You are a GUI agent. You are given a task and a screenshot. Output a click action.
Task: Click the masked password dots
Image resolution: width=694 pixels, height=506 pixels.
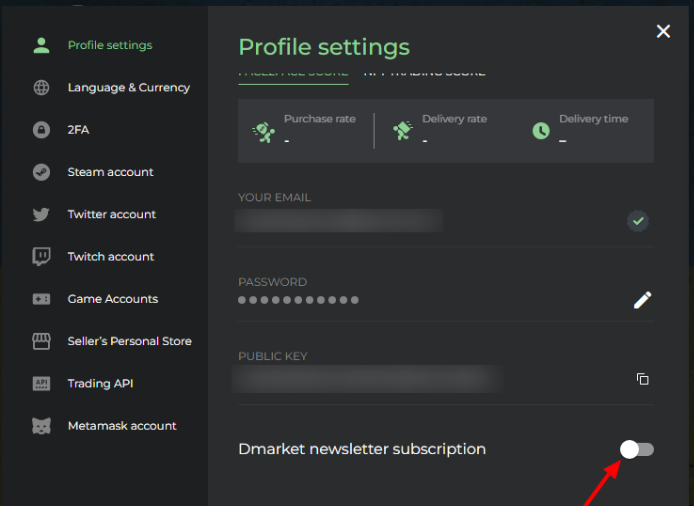[298, 300]
